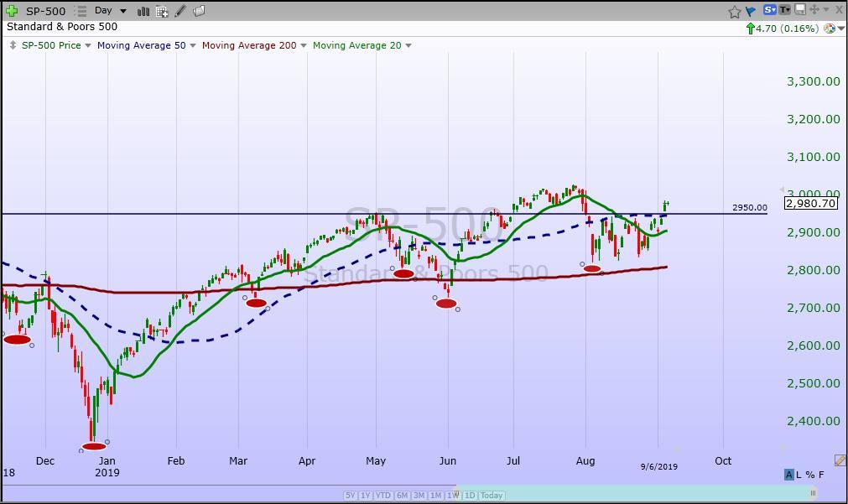Toggle the F scale option
The width and height of the screenshot is (848, 504).
click(821, 475)
